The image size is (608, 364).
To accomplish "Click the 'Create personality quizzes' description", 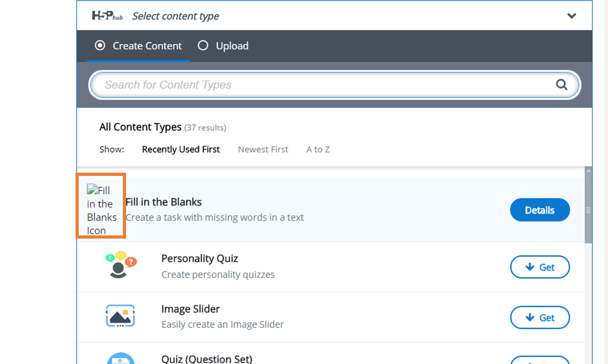I will pyautogui.click(x=218, y=275).
